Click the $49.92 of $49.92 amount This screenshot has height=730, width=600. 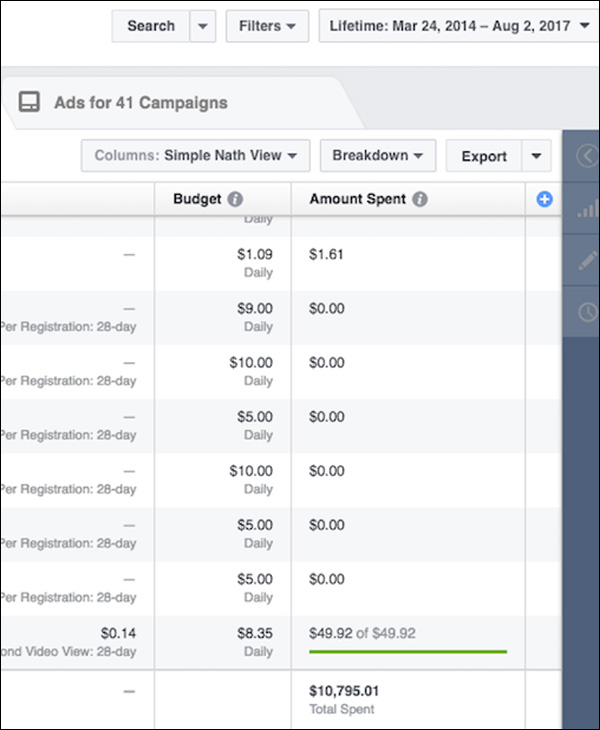362,633
